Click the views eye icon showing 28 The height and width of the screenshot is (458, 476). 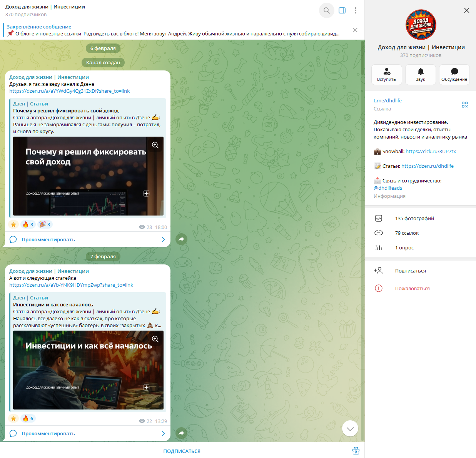tap(142, 227)
